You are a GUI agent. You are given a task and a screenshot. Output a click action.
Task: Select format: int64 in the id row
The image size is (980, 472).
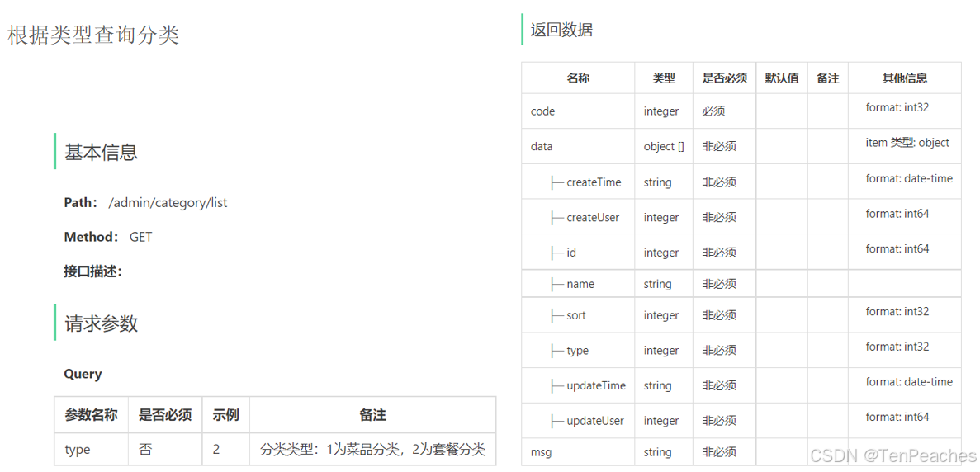pos(897,248)
